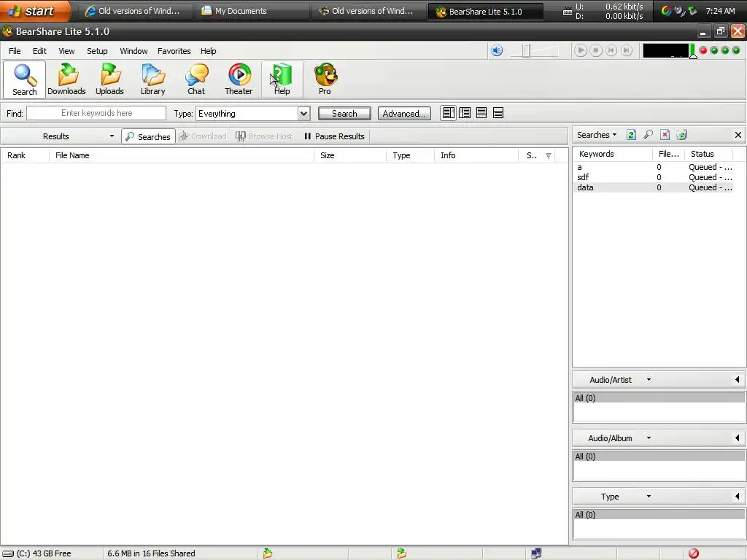Collapse the Audio/Artist panel arrow

click(x=738, y=379)
